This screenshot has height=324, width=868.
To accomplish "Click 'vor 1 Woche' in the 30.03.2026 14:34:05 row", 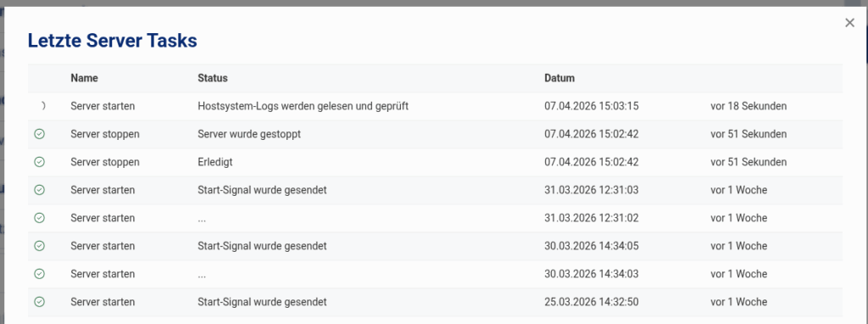I will tap(739, 246).
